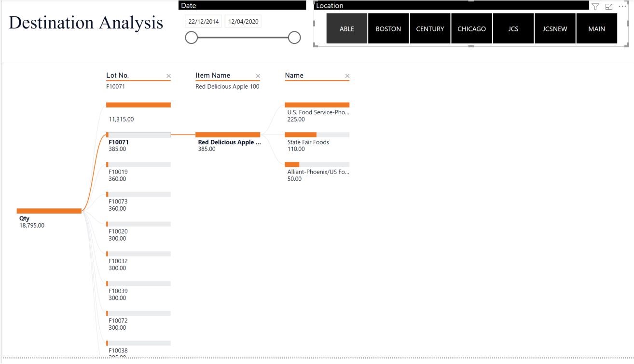Remove the Name level with its X icon
Screen dimensions: 634x364
pos(347,76)
